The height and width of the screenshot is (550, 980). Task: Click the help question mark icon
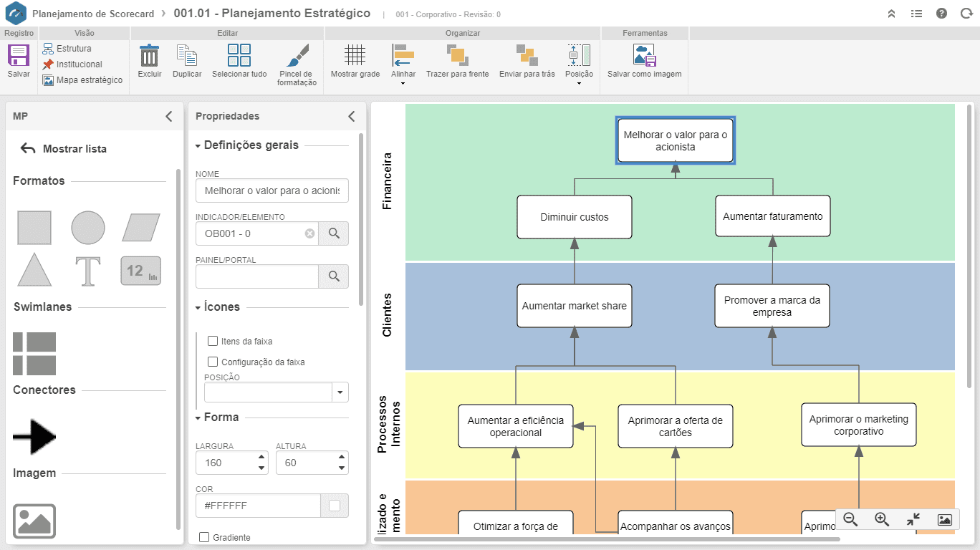point(941,14)
